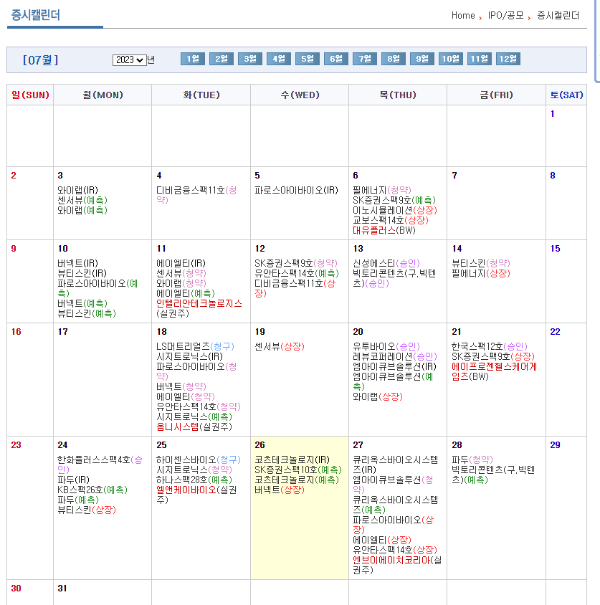
Task: Open 한국스팩12호(승인) on July 21
Action: point(489,346)
